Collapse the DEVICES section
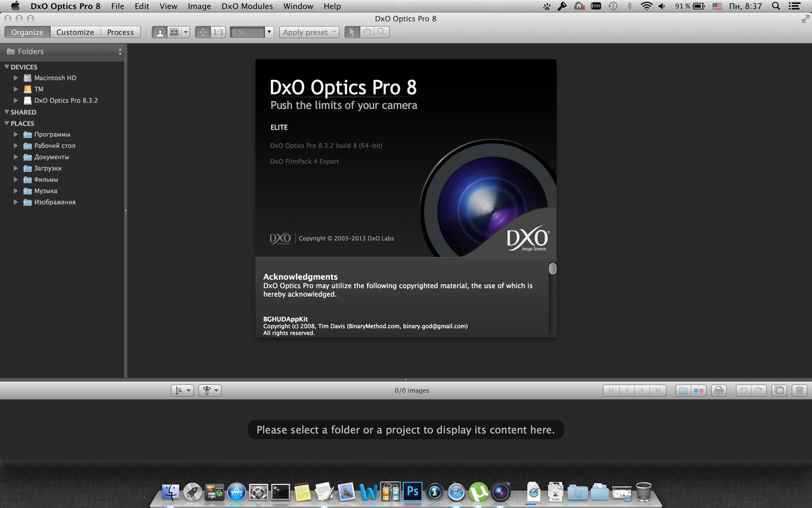The height and width of the screenshot is (508, 812). coord(6,67)
